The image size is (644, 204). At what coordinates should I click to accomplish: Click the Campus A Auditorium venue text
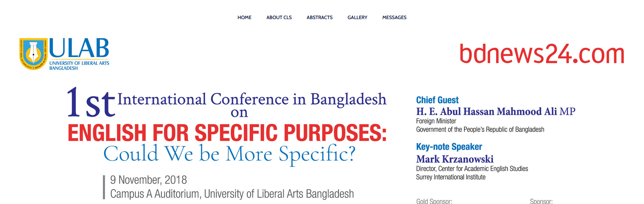coord(232,194)
